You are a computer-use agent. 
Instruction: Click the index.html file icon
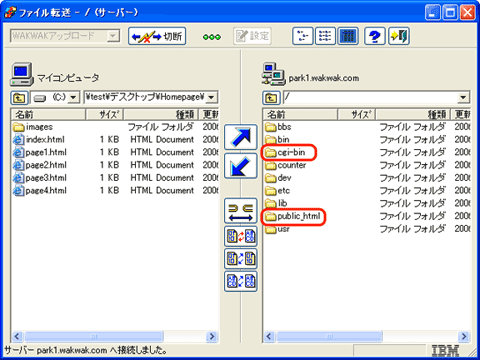tap(18, 140)
